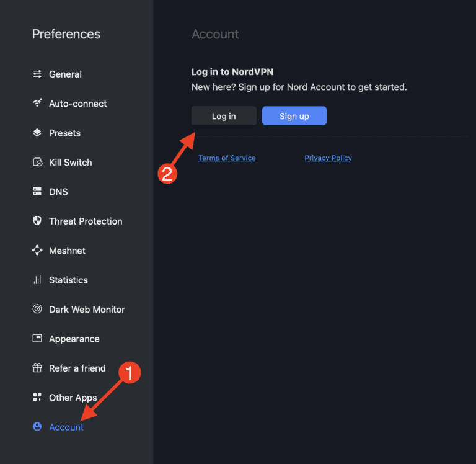Click the DNS server icon
476x464 pixels.
click(37, 192)
